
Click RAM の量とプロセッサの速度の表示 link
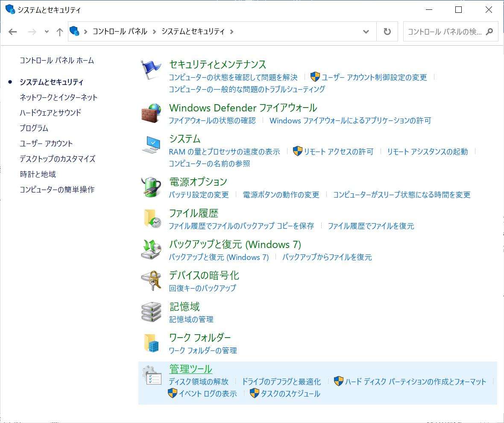(224, 152)
